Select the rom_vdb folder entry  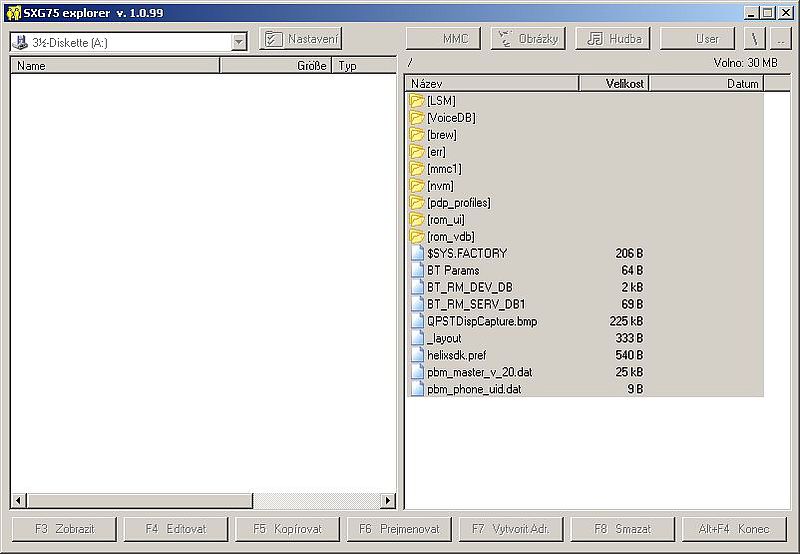(450, 237)
